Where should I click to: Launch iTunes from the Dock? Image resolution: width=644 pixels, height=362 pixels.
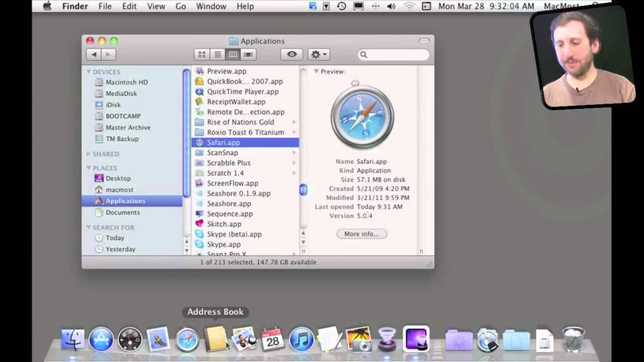pyautogui.click(x=301, y=339)
